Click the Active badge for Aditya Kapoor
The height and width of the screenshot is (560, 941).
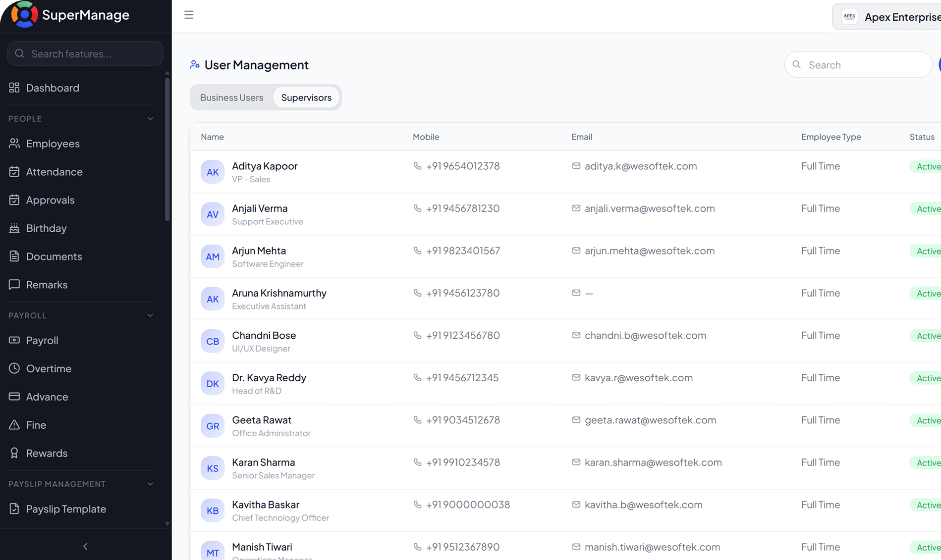(x=926, y=166)
